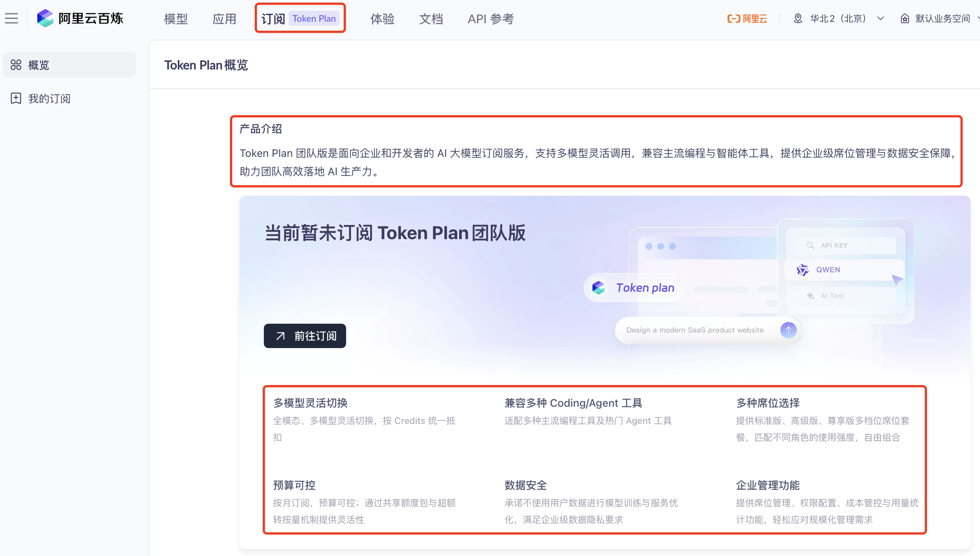Image resolution: width=980 pixels, height=556 pixels.
Task: Open the navigation hamburger menu
Action: (11, 18)
